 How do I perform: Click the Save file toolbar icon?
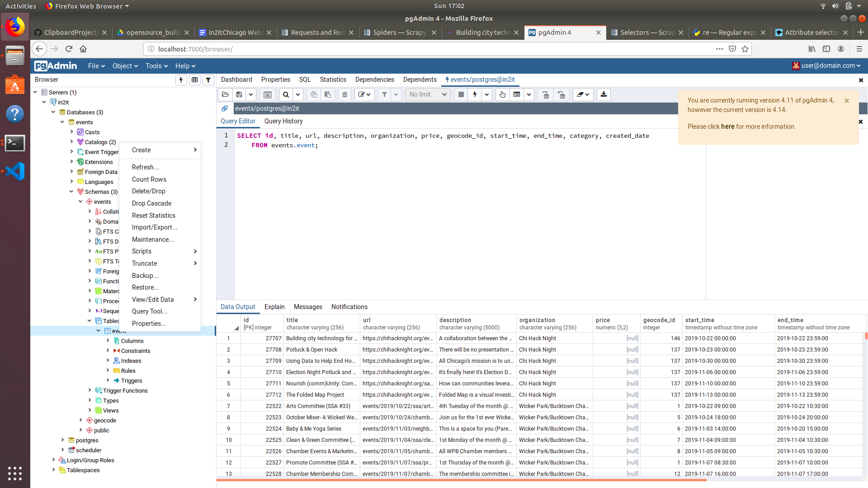pyautogui.click(x=239, y=94)
